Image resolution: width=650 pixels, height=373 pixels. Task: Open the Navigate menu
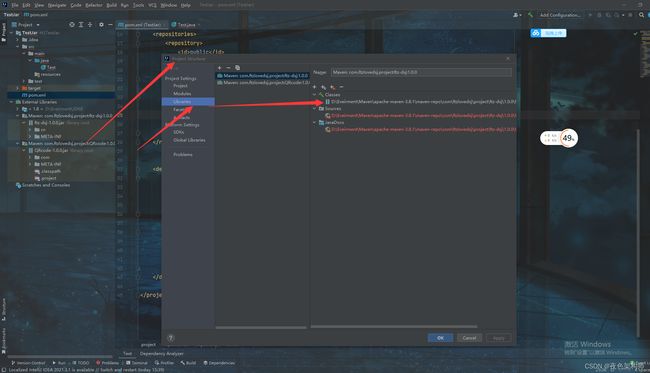pos(57,5)
